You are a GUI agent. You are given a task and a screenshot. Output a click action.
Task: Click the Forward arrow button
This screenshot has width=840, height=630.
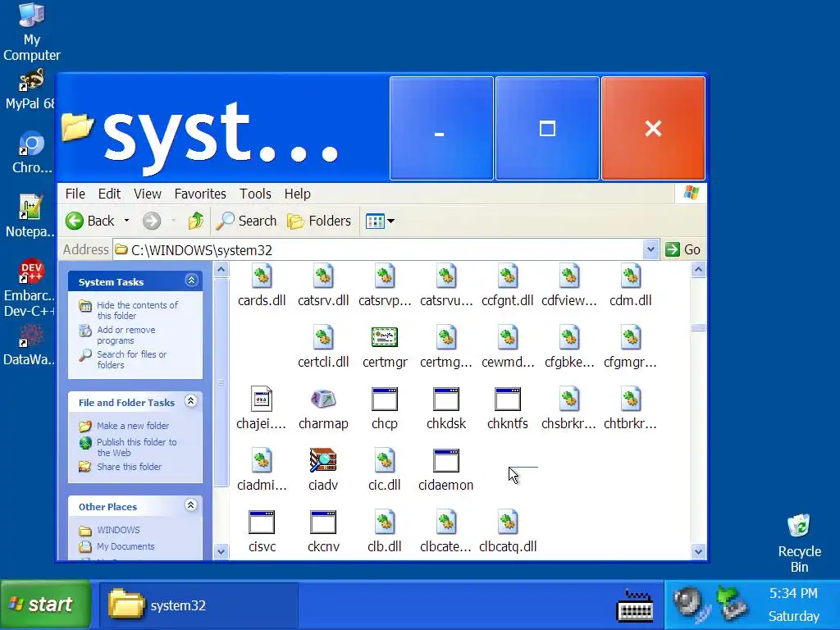(x=152, y=221)
